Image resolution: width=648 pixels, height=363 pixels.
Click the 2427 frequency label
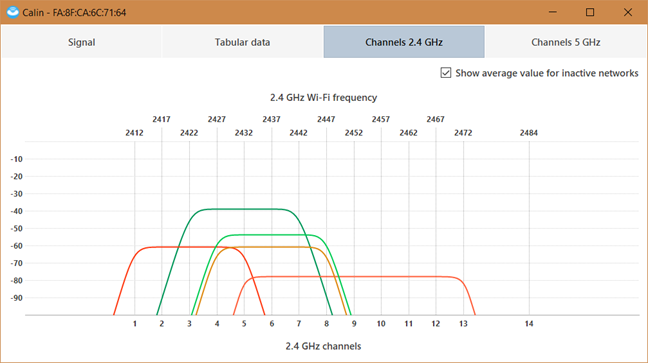coord(217,119)
